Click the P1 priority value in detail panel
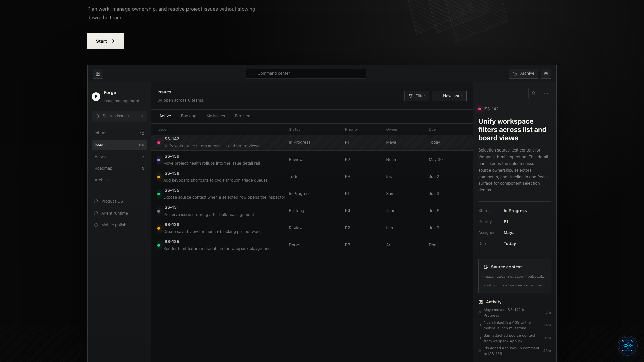The width and height of the screenshot is (644, 362). pos(506,222)
